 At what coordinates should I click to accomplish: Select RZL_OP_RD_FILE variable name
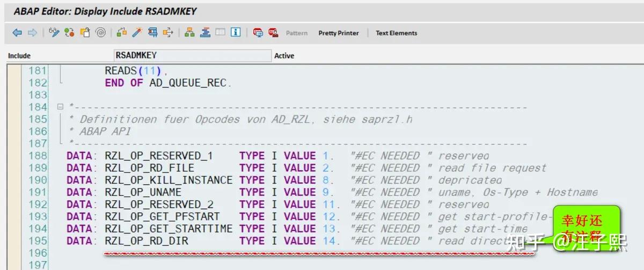[x=149, y=168]
